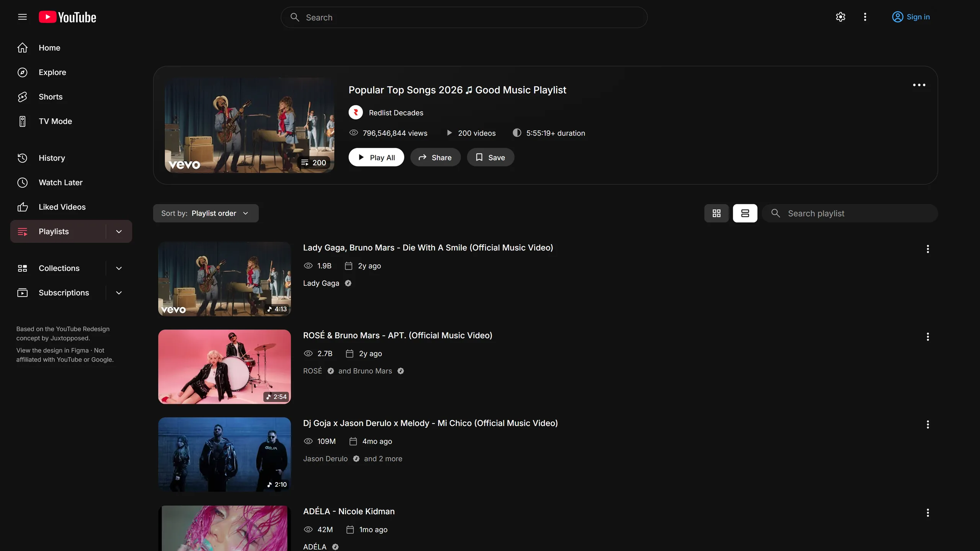
Task: Share the playlist
Action: (435, 157)
